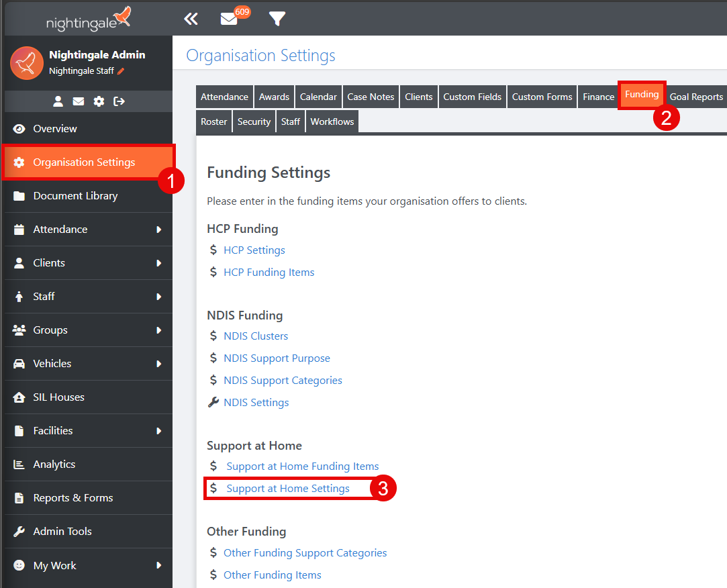Click the Reports & Forms file icon
Image resolution: width=727 pixels, height=588 pixels.
tap(19, 498)
